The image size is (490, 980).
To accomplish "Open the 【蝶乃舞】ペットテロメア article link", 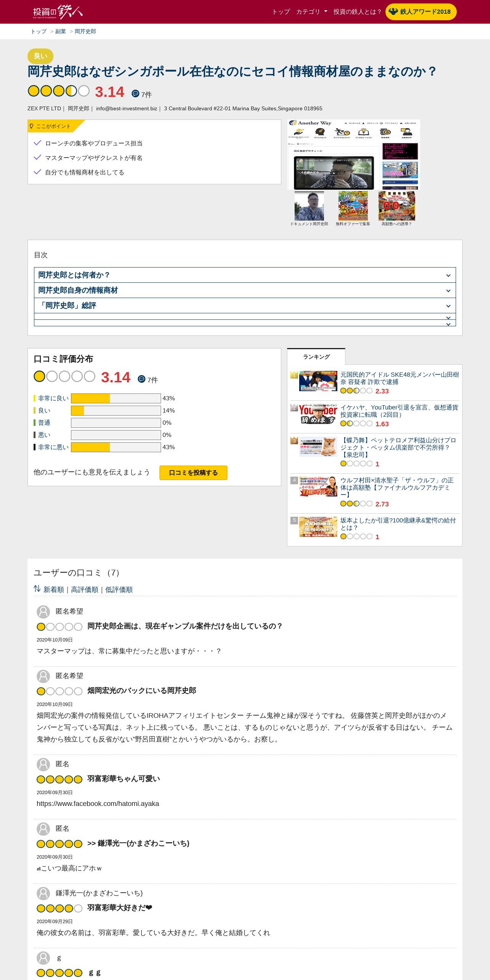I will pyautogui.click(x=398, y=447).
